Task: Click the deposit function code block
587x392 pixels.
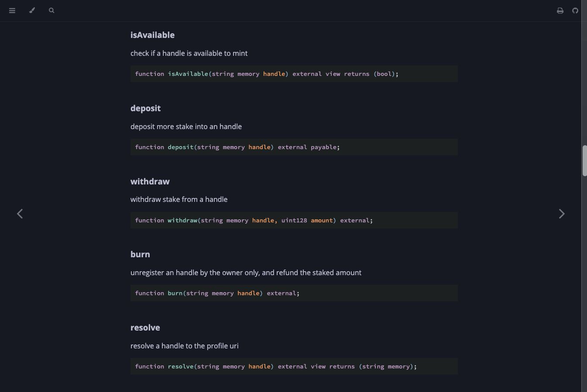Action: click(294, 147)
